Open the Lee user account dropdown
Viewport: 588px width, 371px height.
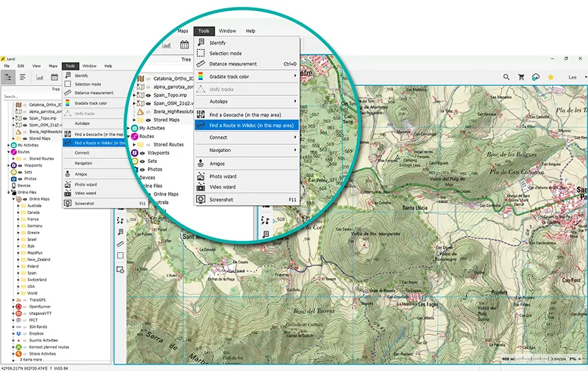pyautogui.click(x=575, y=77)
